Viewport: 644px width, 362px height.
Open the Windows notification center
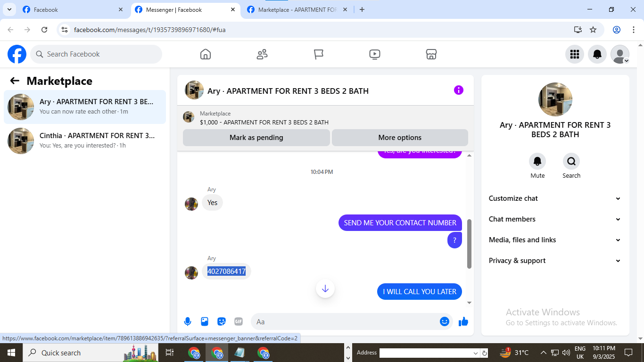point(628,353)
